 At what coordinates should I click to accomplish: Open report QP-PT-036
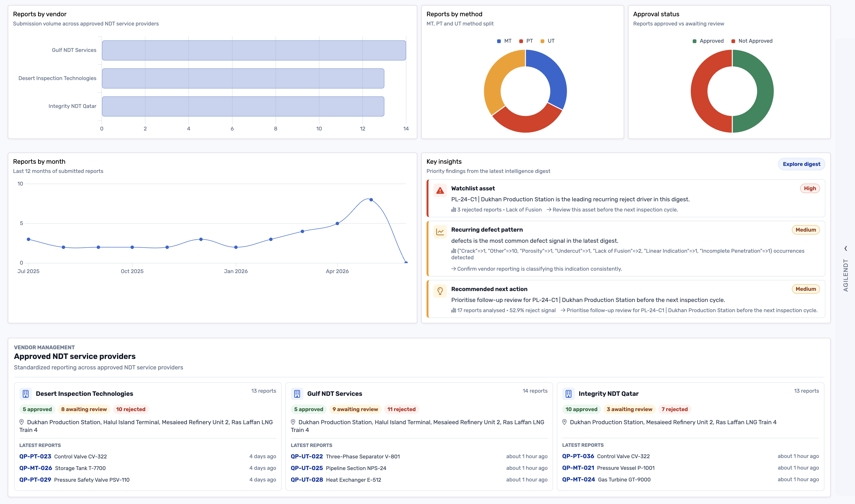click(x=578, y=456)
